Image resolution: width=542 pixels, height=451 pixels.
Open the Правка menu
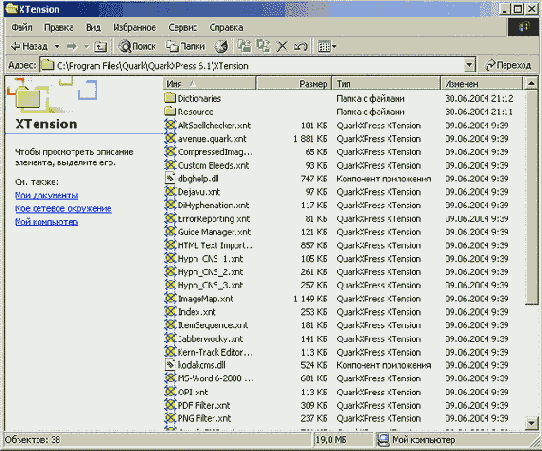click(x=58, y=27)
